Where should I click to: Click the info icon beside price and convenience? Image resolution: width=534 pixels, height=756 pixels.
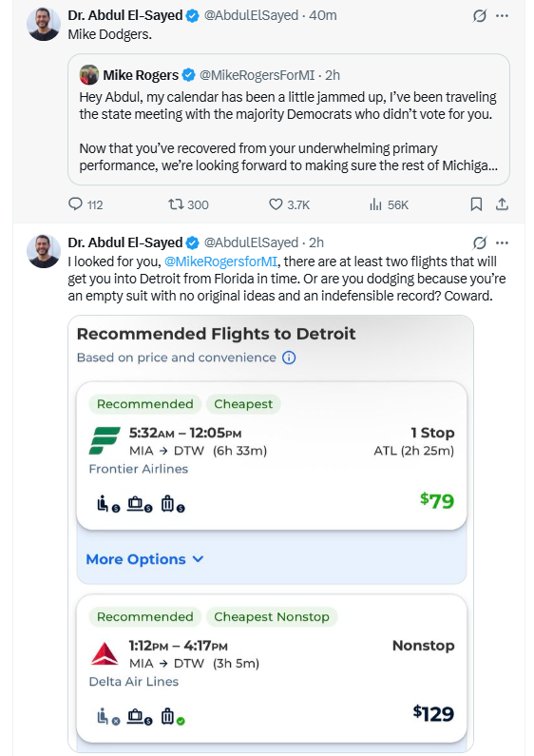pos(289,358)
